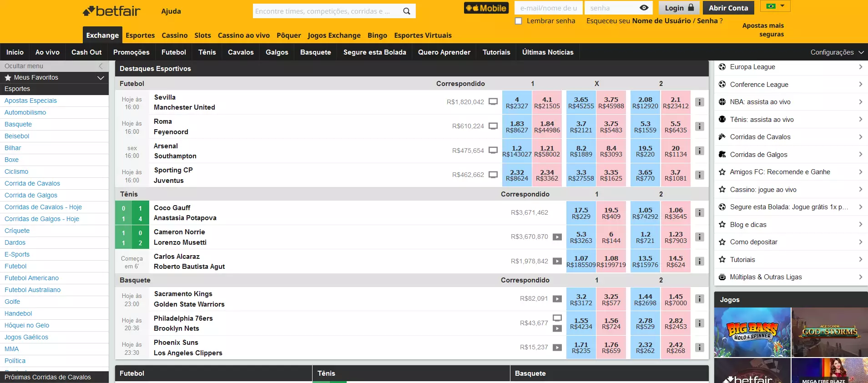Toggle password visibility eye icon
Screen dimensions: 868x383
click(644, 8)
